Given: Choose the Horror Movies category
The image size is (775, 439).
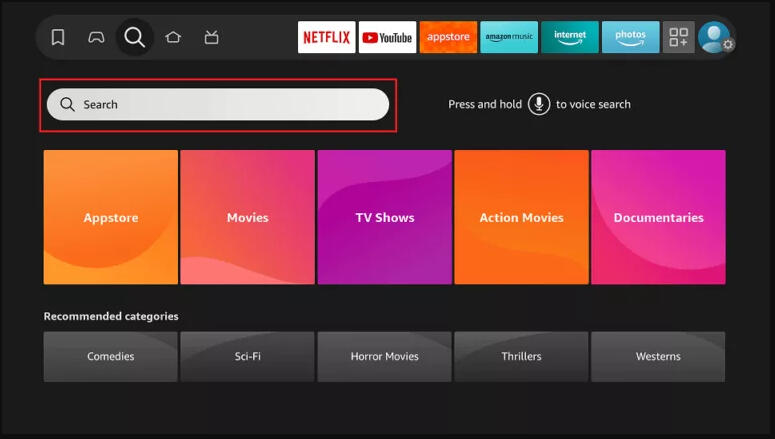Looking at the screenshot, I should point(385,357).
